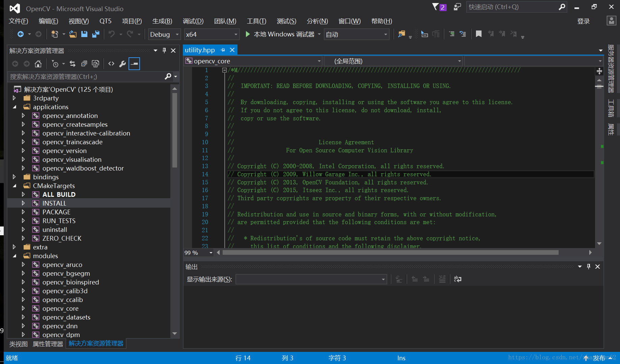Expand the 3rdparty folder
Viewport: 620px width, 364px height.
pyautogui.click(x=14, y=98)
